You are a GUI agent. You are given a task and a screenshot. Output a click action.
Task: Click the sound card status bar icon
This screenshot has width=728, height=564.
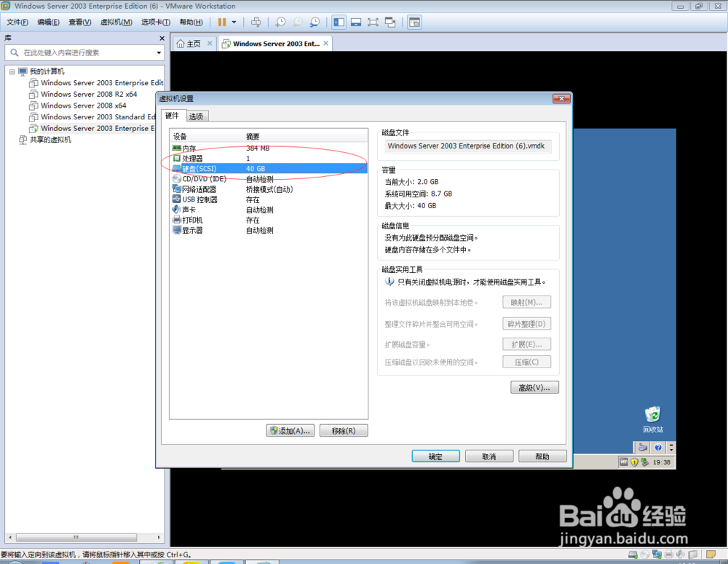point(681,555)
